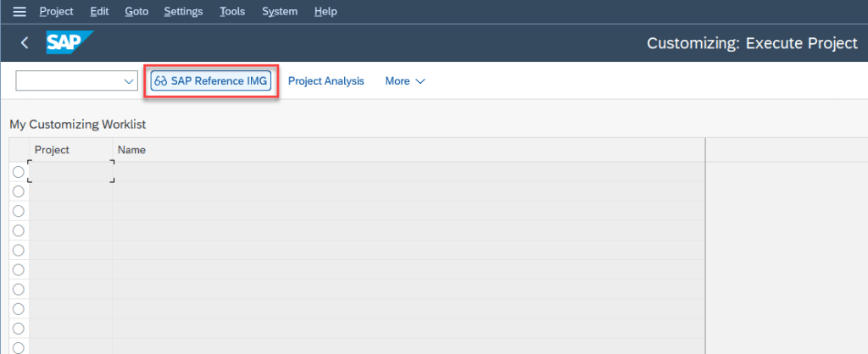Click the back arrow icon
This screenshot has width=868, height=354.
[25, 42]
